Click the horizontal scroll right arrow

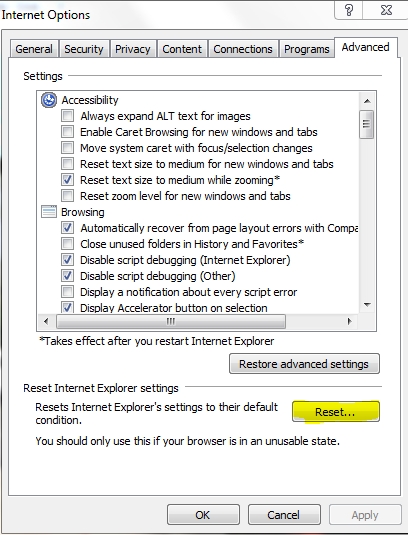[x=349, y=321]
